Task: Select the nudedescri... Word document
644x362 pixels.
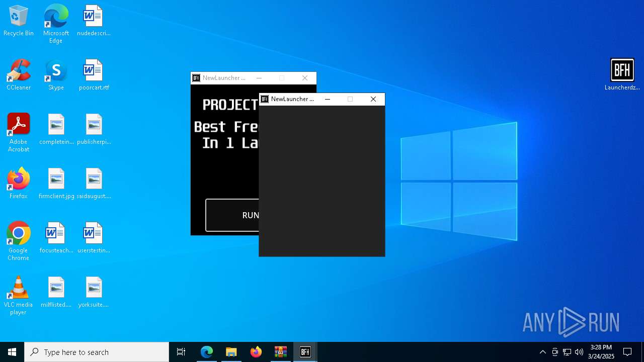Action: pos(94,21)
